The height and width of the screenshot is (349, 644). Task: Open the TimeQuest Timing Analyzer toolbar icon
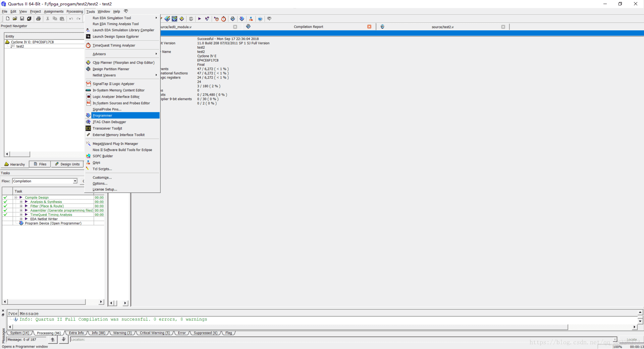[224, 19]
